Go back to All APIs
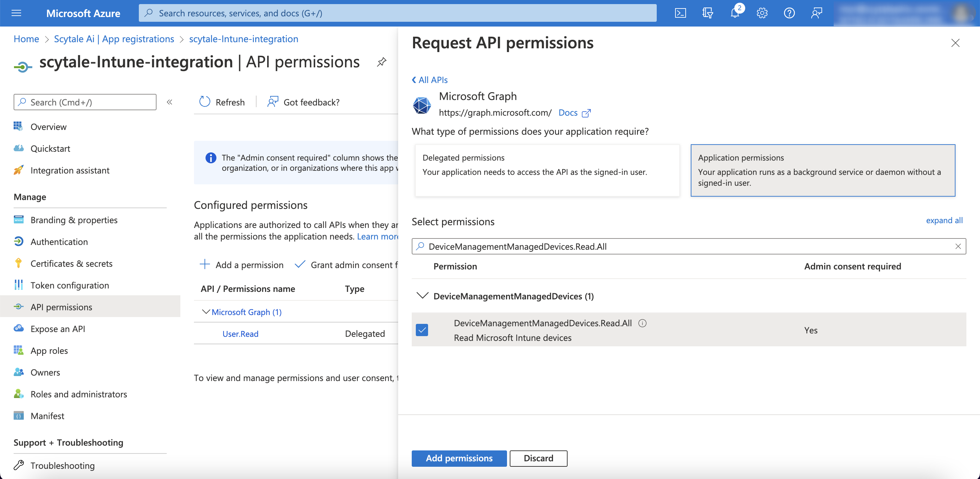 pos(429,80)
